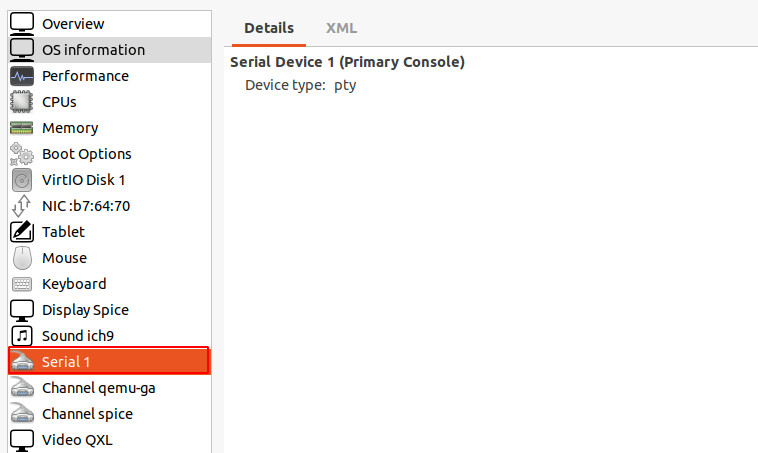Open Display Spice entry
758x453 pixels.
(110, 310)
